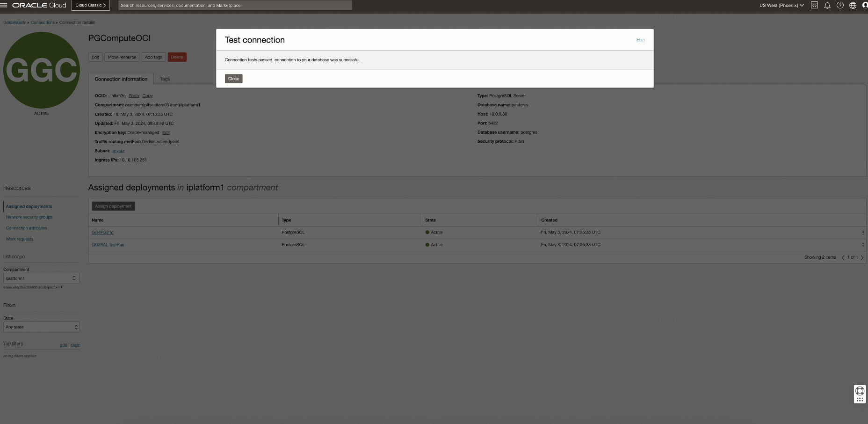
Task: Open the hamburger navigation menu
Action: 4,5
